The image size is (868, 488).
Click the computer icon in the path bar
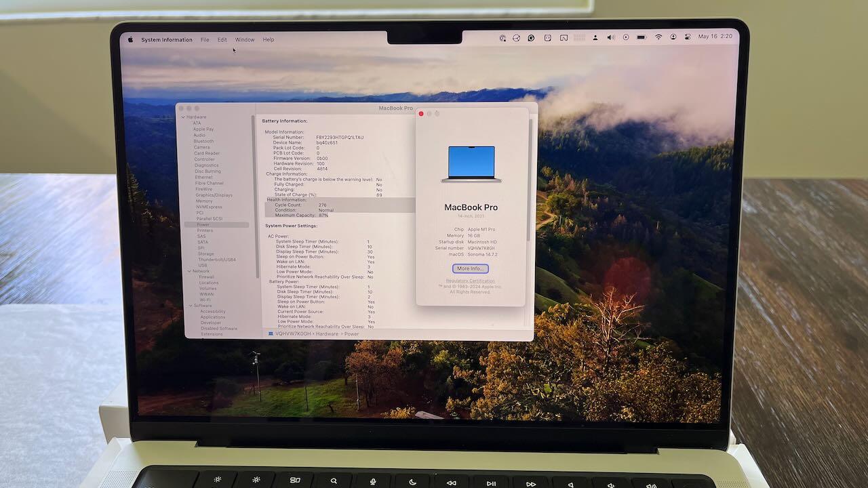pyautogui.click(x=271, y=333)
